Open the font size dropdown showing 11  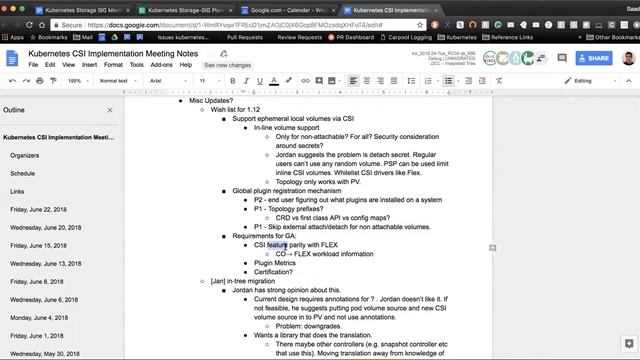[210, 81]
